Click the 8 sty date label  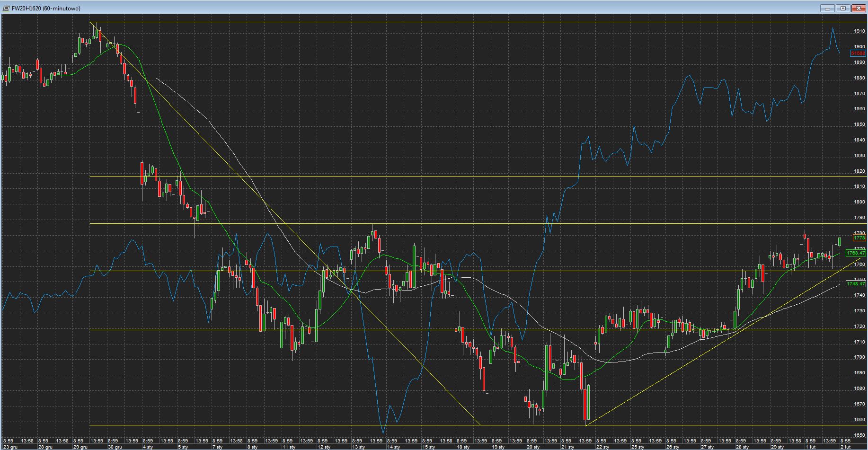(x=253, y=447)
